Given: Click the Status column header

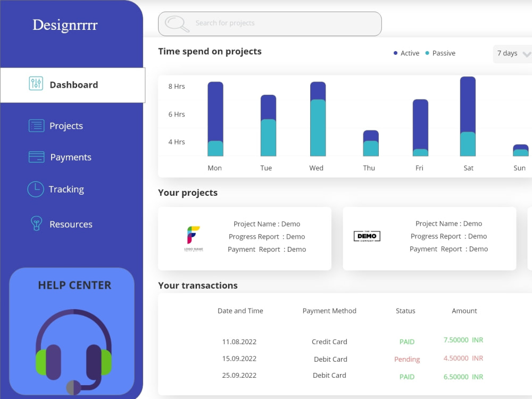Looking at the screenshot, I should (405, 311).
